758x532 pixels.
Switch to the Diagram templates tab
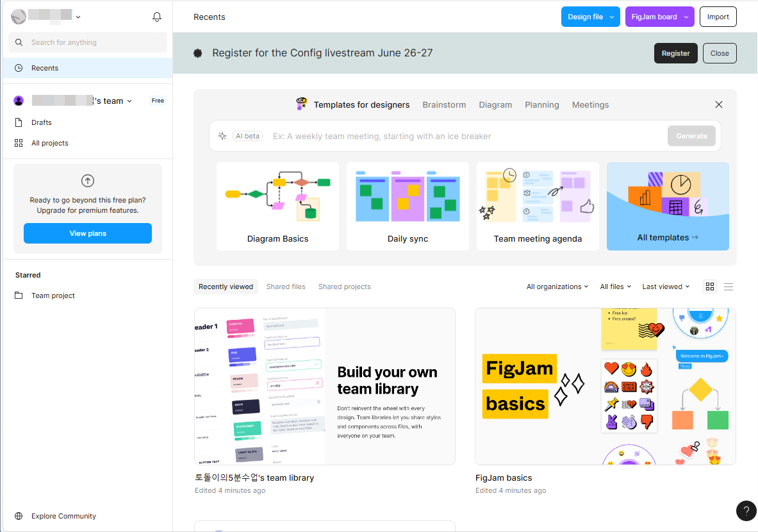495,105
